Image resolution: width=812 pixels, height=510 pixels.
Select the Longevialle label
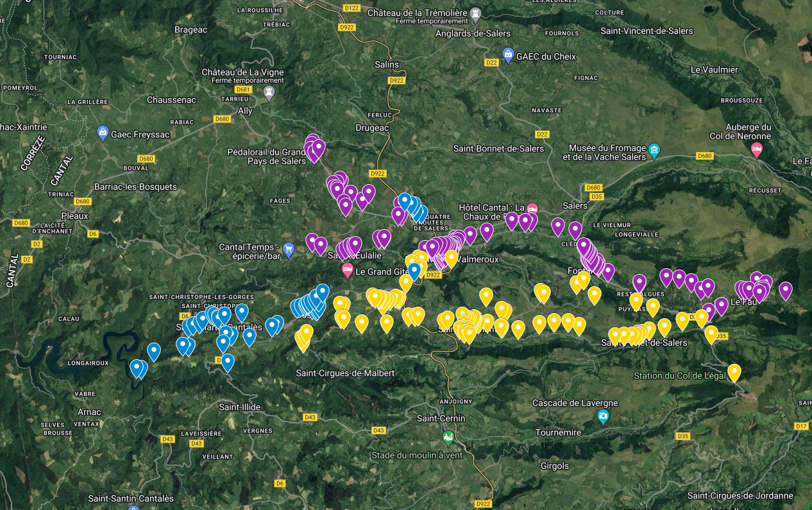pyautogui.click(x=636, y=234)
